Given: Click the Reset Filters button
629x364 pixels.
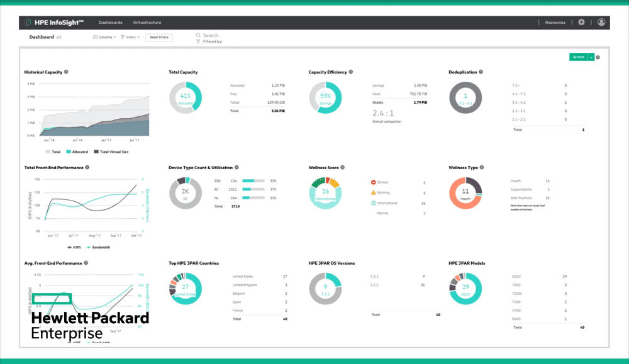Looking at the screenshot, I should click(159, 37).
